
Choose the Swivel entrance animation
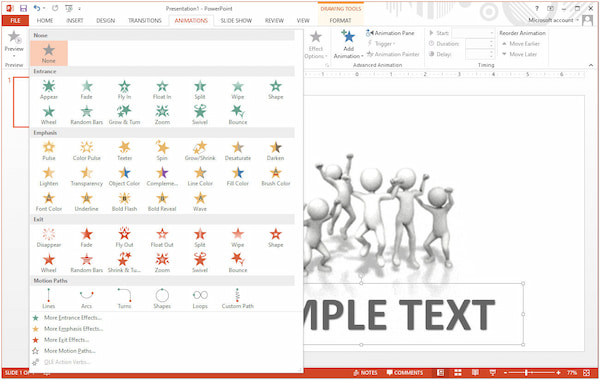pos(200,115)
